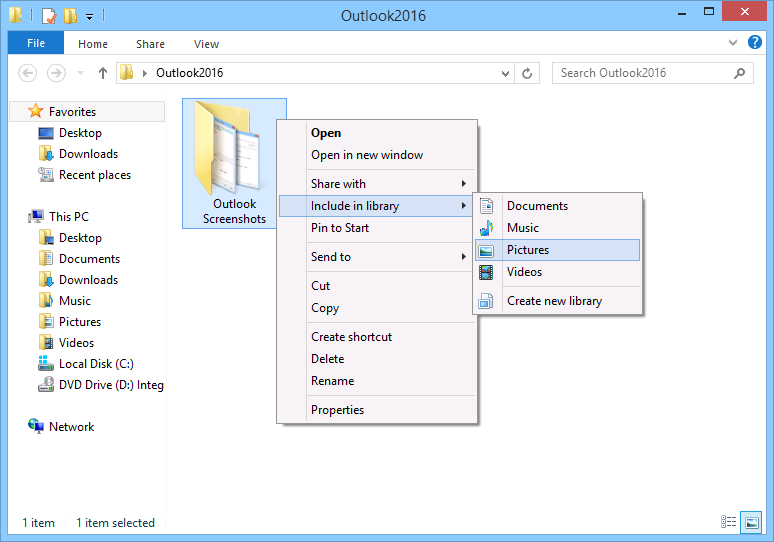This screenshot has height=542, width=774.
Task: Click the Up arrow navigation icon
Action: (103, 73)
